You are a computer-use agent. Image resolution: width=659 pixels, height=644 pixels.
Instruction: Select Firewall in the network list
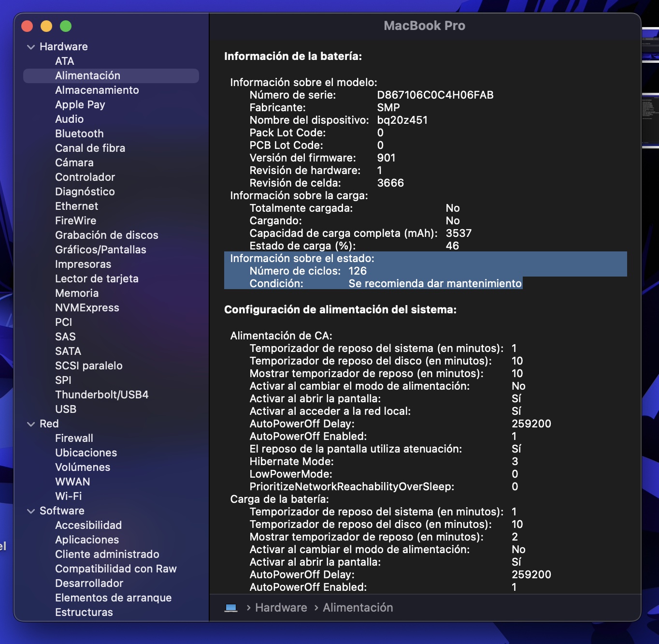point(74,439)
